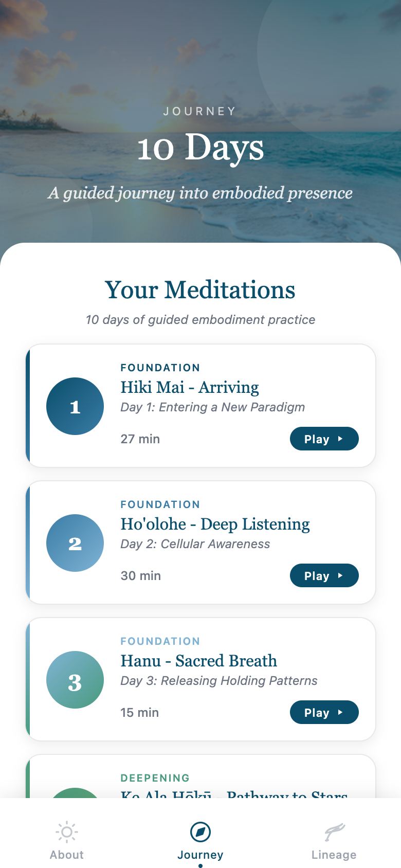This screenshot has width=401, height=868.
Task: Tap Day 1's dark blue numbered circle
Action: point(75,406)
